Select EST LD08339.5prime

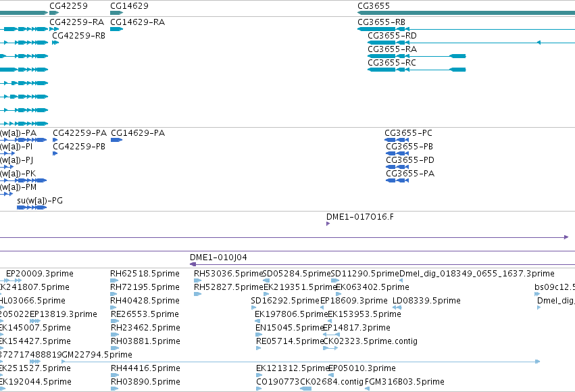pos(426,301)
